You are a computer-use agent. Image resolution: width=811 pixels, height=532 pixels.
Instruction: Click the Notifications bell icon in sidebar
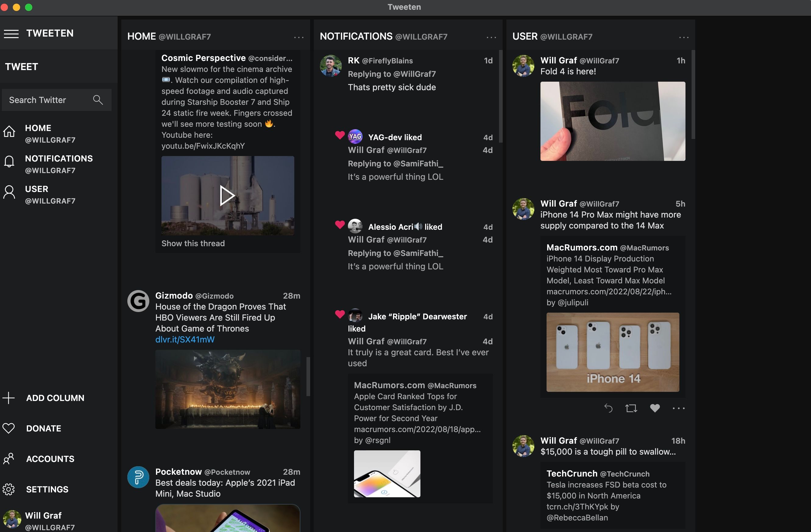click(x=9, y=161)
